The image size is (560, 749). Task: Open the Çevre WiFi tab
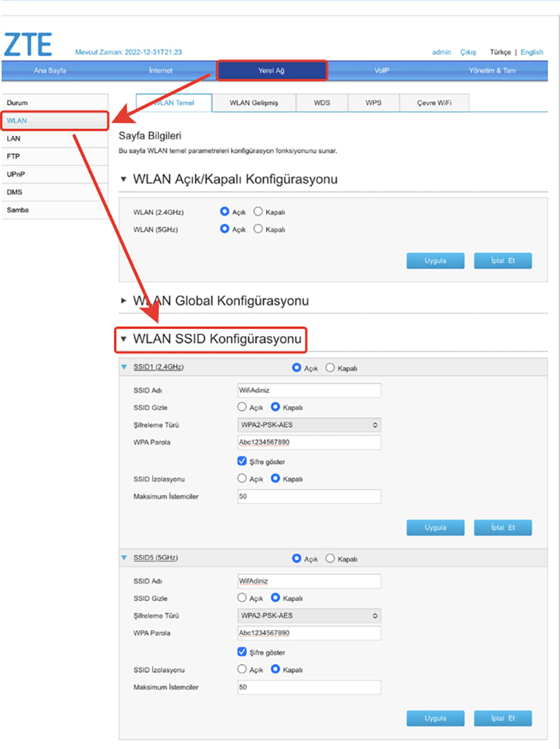point(434,103)
